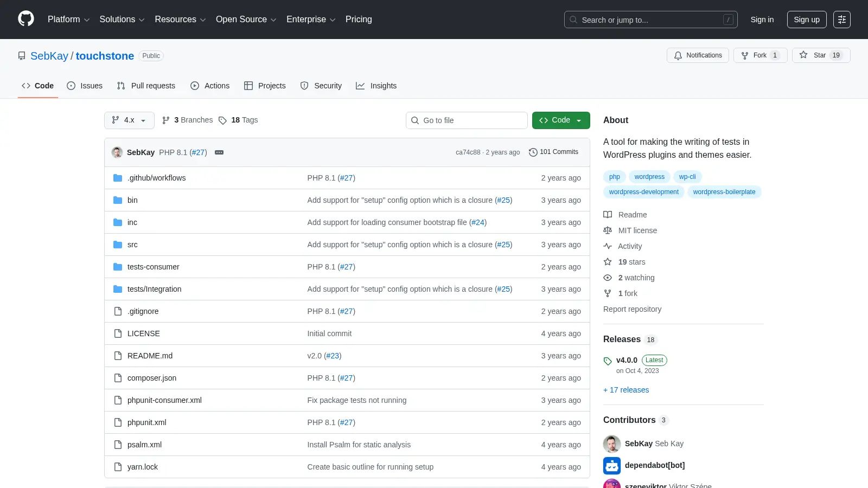Viewport: 868px width, 488px height.
Task: Select the wp-cli topic tag
Action: (687, 177)
